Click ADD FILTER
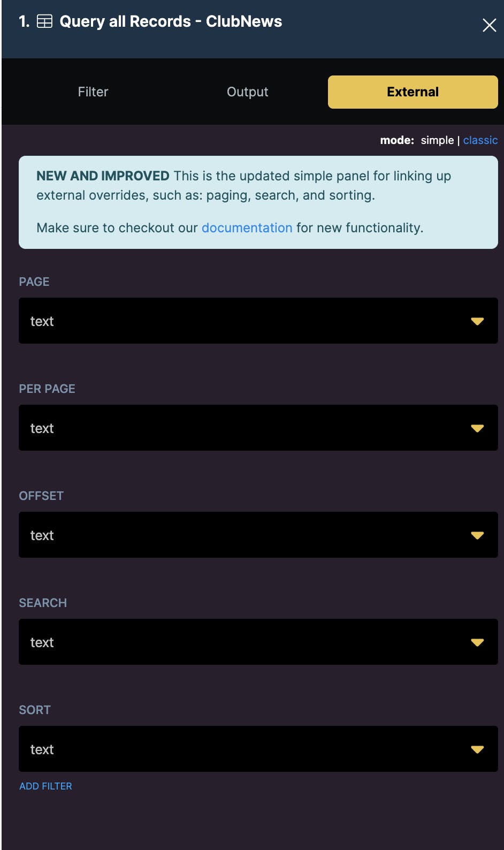Screen dimensions: 504x850 click(x=45, y=786)
